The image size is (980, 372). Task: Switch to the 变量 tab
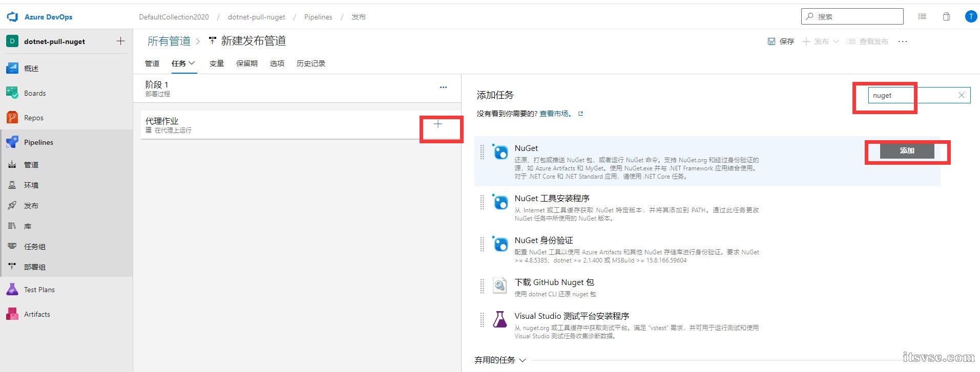pyautogui.click(x=217, y=63)
